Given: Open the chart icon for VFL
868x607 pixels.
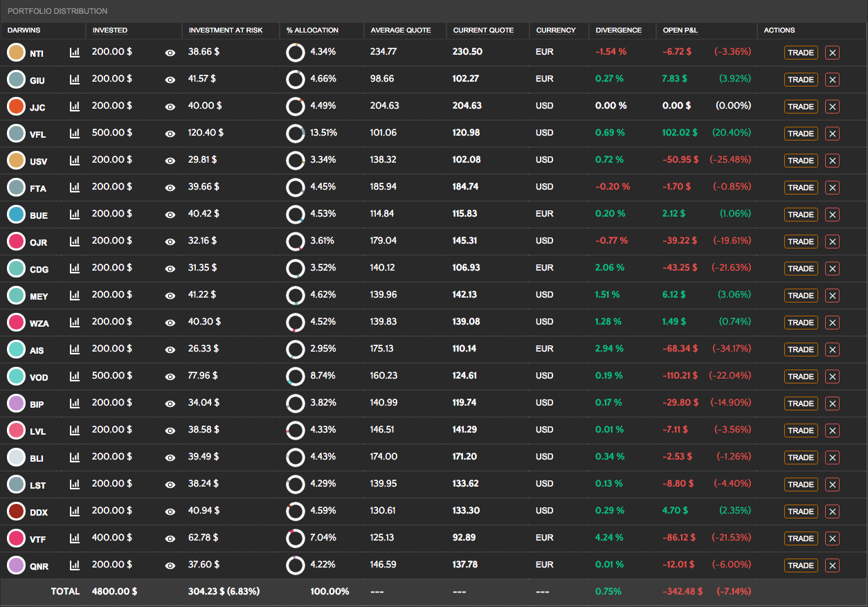Looking at the screenshot, I should 75,134.
